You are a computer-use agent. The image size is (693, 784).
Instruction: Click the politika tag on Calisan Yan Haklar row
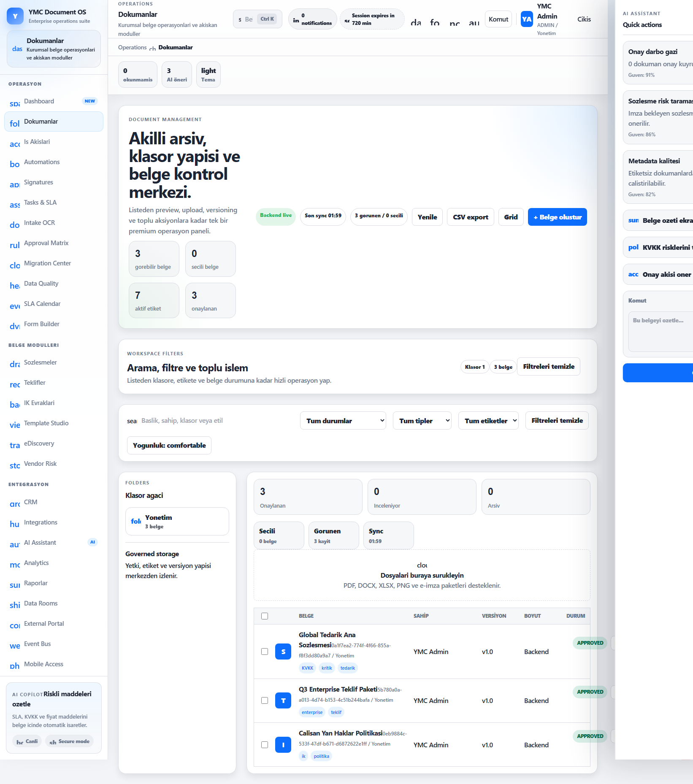point(322,756)
